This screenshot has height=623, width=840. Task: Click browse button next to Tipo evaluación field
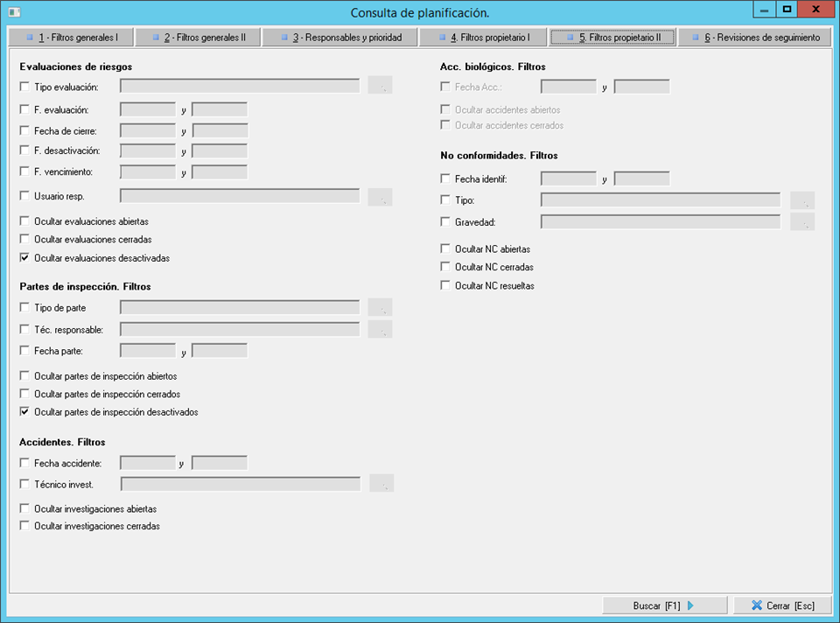point(381,86)
